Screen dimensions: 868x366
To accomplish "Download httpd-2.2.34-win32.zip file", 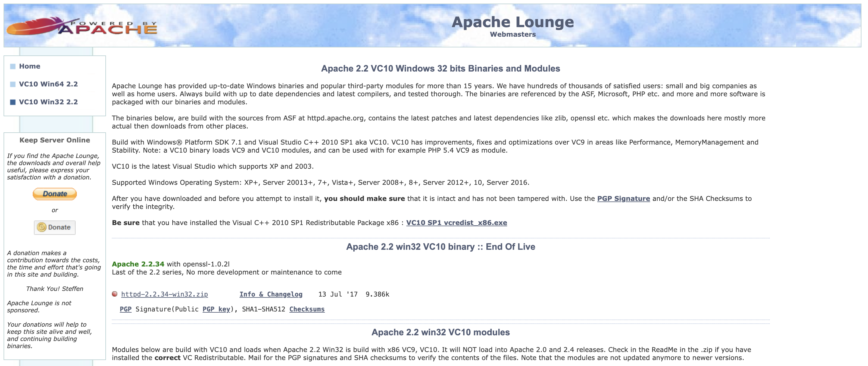I will click(x=164, y=294).
